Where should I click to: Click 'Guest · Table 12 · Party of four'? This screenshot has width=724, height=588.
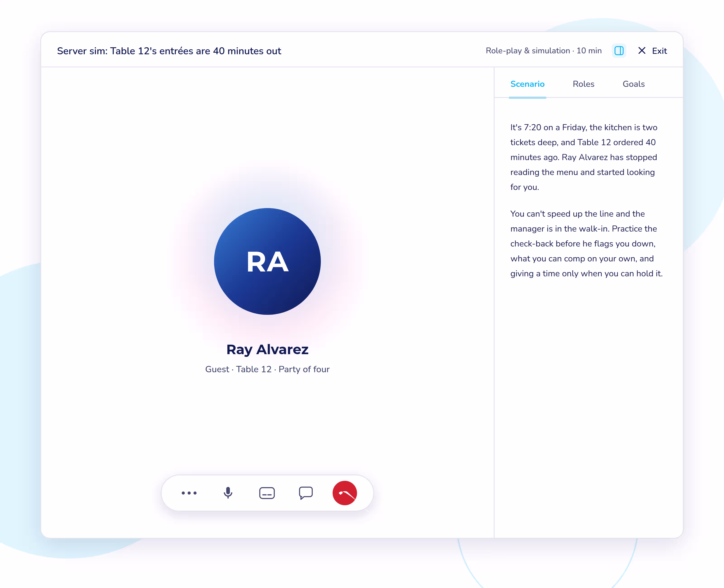(267, 369)
